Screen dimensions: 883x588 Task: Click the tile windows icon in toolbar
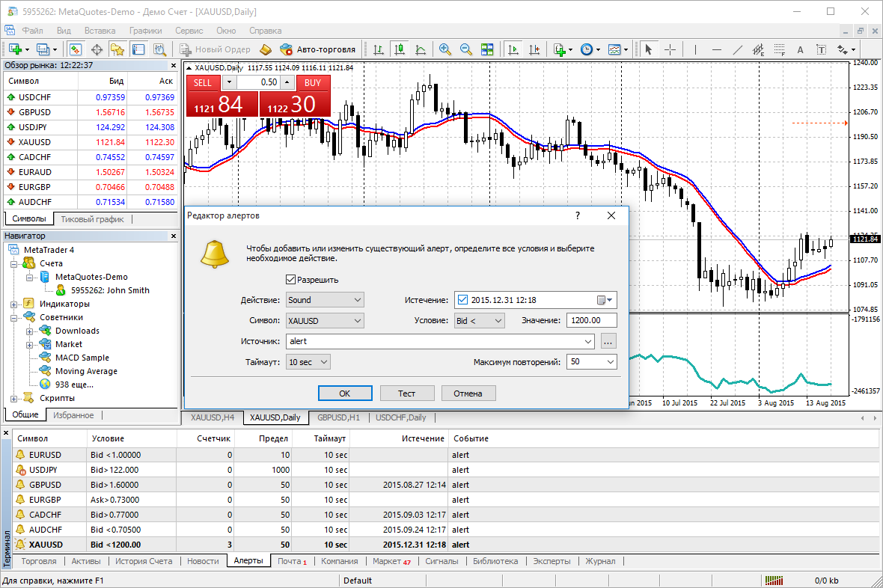tap(487, 49)
